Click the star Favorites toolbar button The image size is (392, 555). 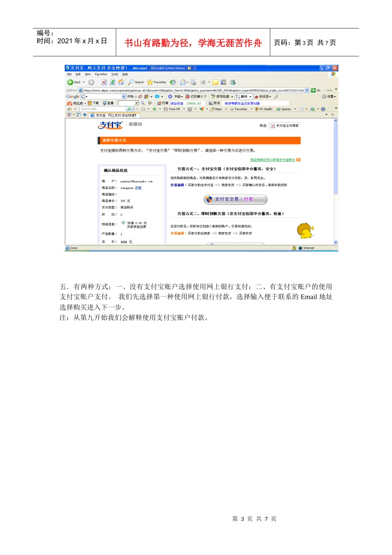(157, 82)
